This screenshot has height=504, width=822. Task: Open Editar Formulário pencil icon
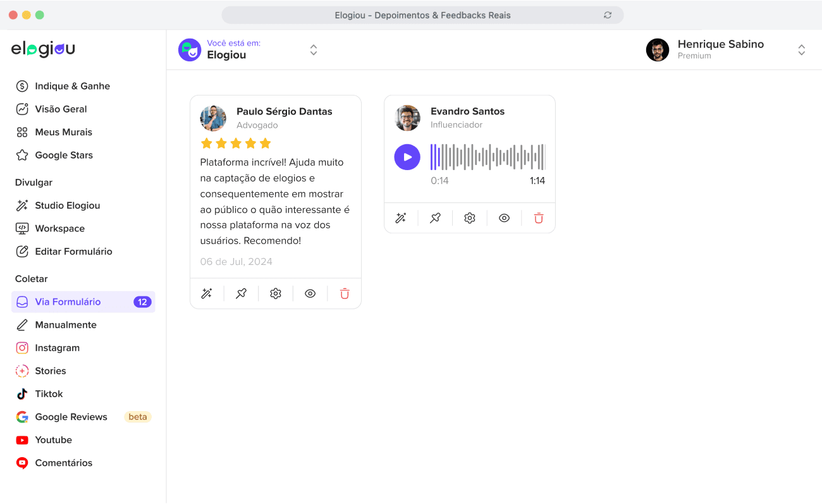point(22,252)
